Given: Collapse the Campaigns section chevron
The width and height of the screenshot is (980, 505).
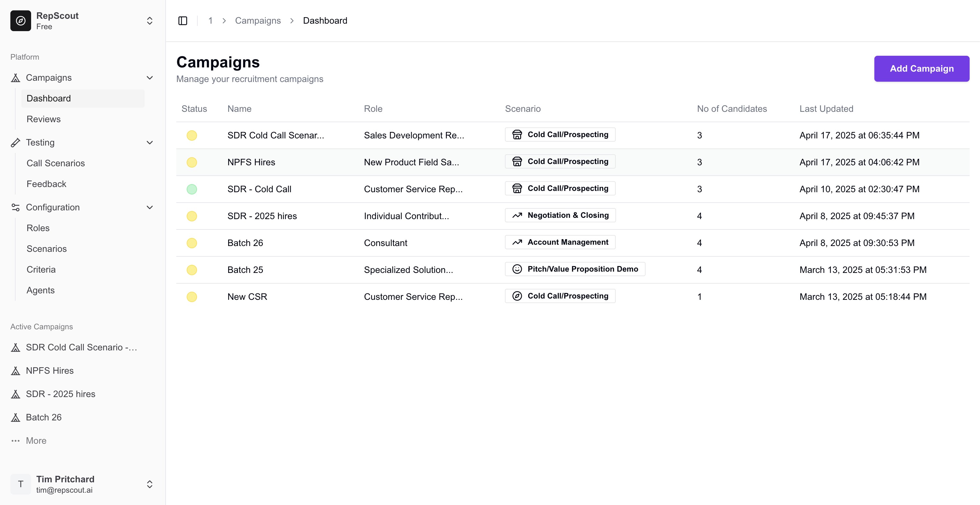Looking at the screenshot, I should tap(149, 78).
